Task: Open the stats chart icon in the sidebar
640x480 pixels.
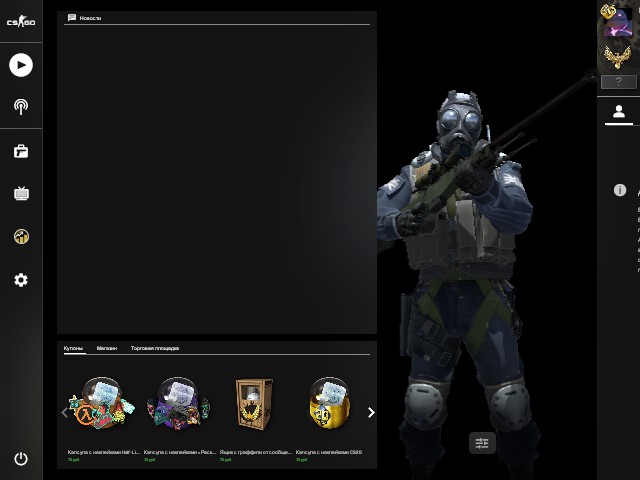Action: click(x=21, y=236)
